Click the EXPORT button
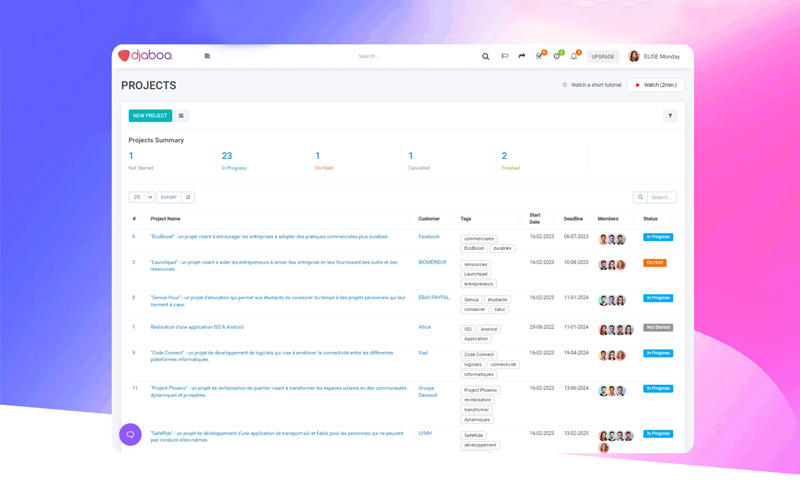 169,197
